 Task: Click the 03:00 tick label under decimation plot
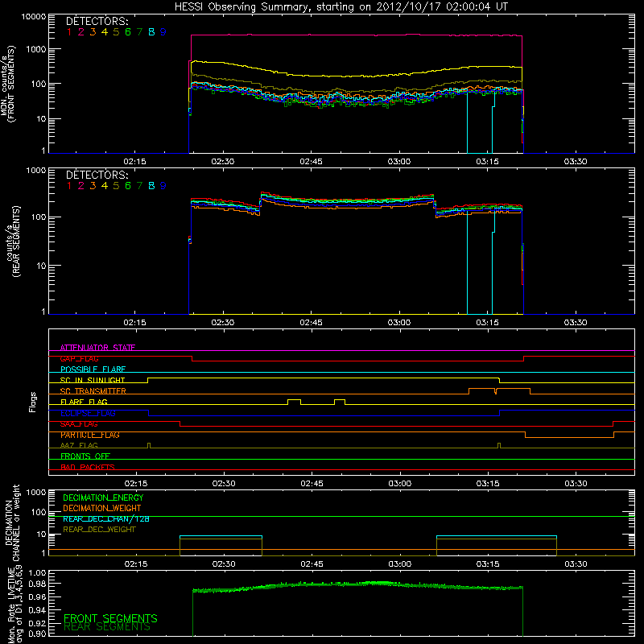click(400, 564)
